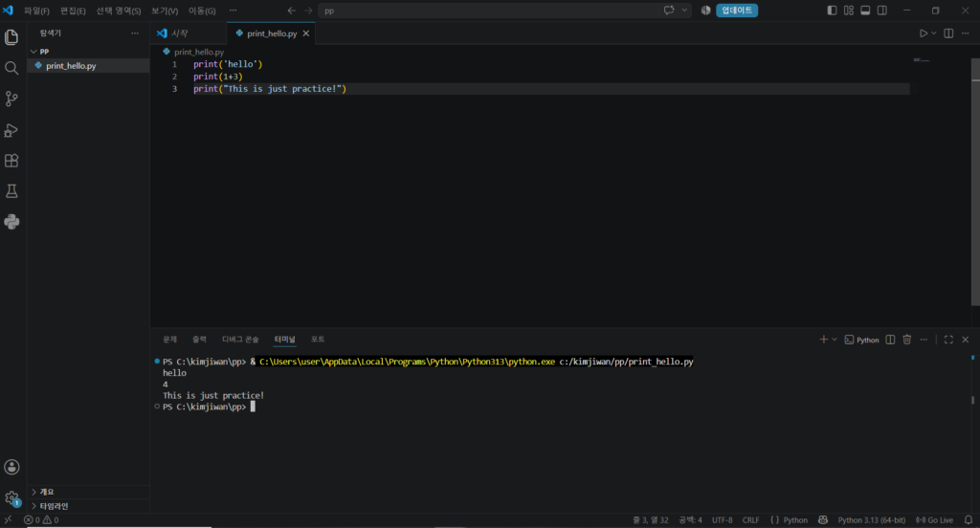
Task: Open Copilot status icon in status bar
Action: coord(823,520)
